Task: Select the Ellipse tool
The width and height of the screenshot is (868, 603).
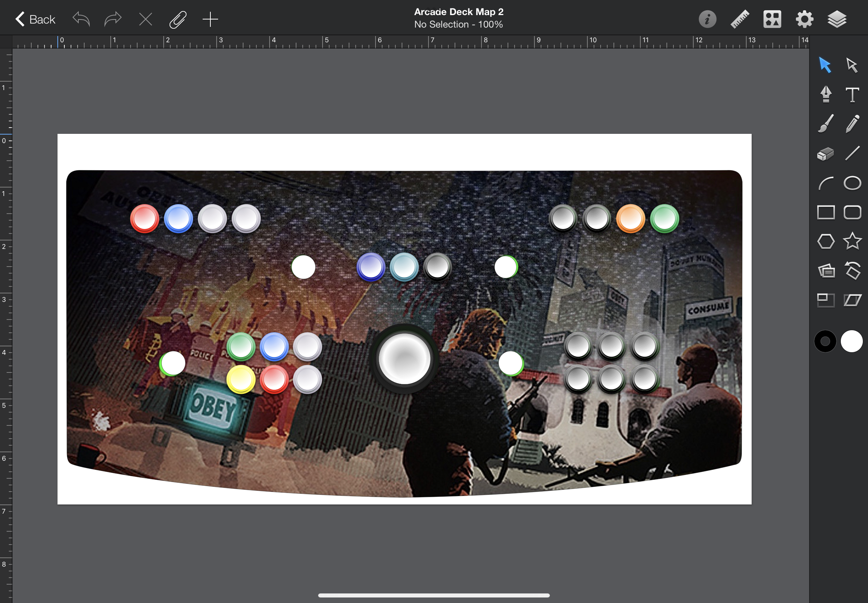Action: pos(852,183)
